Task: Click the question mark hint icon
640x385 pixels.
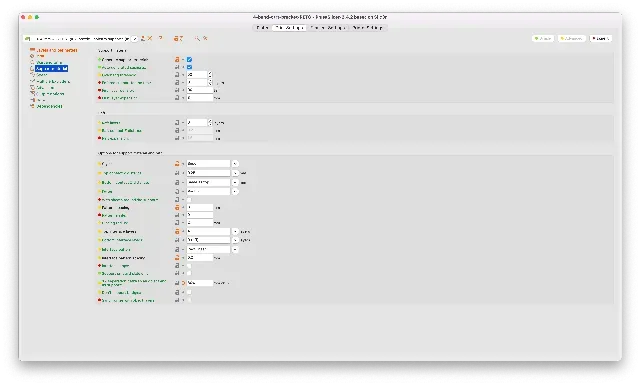Action: coord(161,38)
